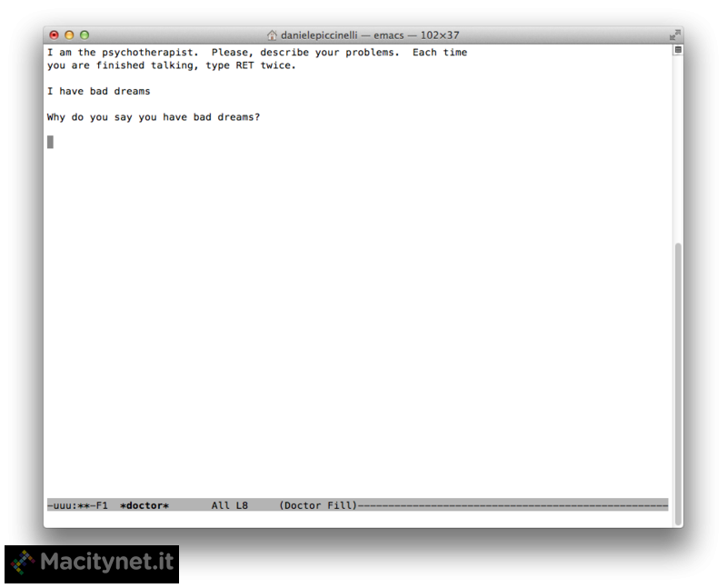
Task: Click the (Doctor Fill) mode indicator
Action: (x=317, y=505)
